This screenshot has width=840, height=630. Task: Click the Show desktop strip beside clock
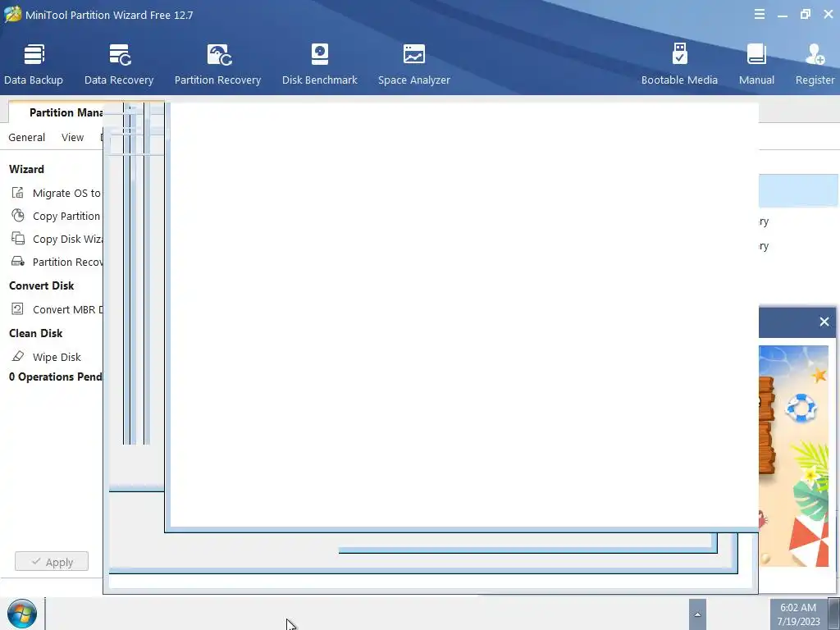click(834, 614)
